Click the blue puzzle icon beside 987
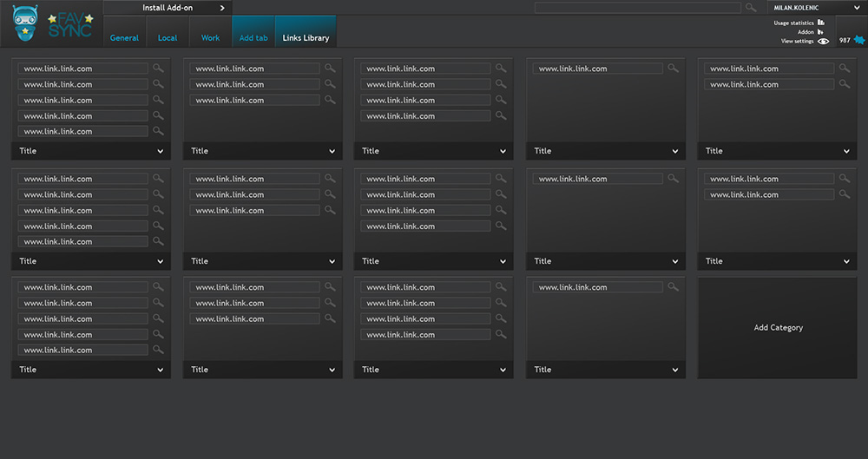The height and width of the screenshot is (459, 868). pyautogui.click(x=859, y=40)
